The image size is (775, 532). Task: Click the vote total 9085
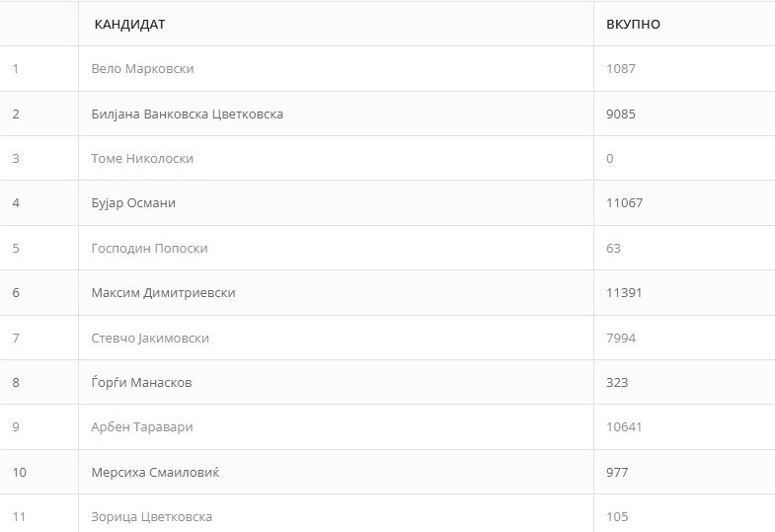coord(621,114)
